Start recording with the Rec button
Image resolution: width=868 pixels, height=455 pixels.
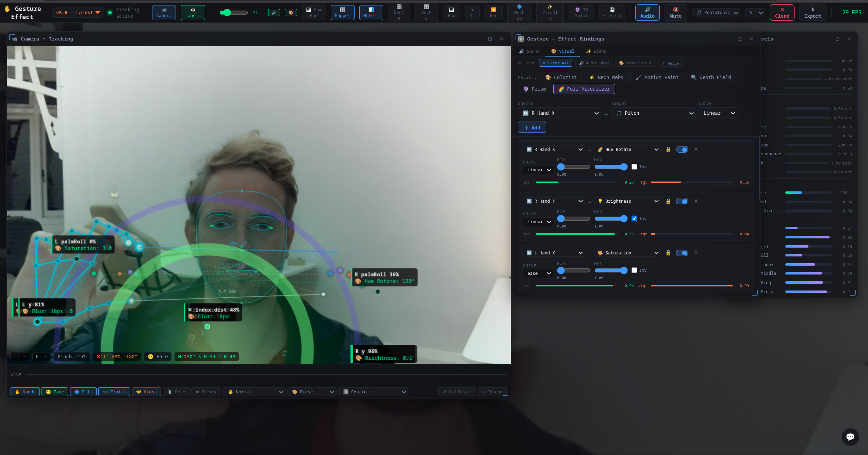[493, 13]
